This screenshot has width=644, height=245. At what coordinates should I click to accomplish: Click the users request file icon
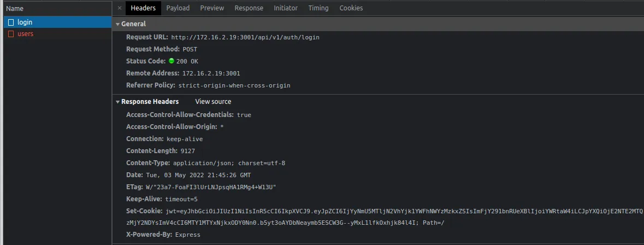[x=11, y=34]
